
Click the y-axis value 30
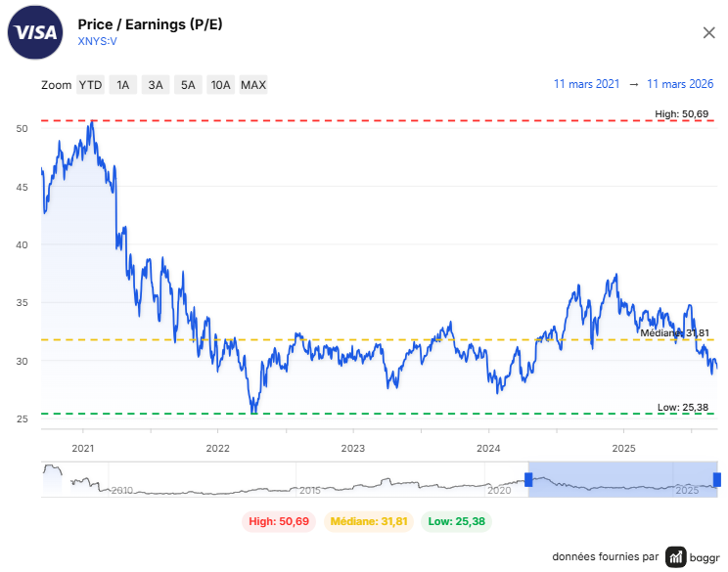click(22, 361)
